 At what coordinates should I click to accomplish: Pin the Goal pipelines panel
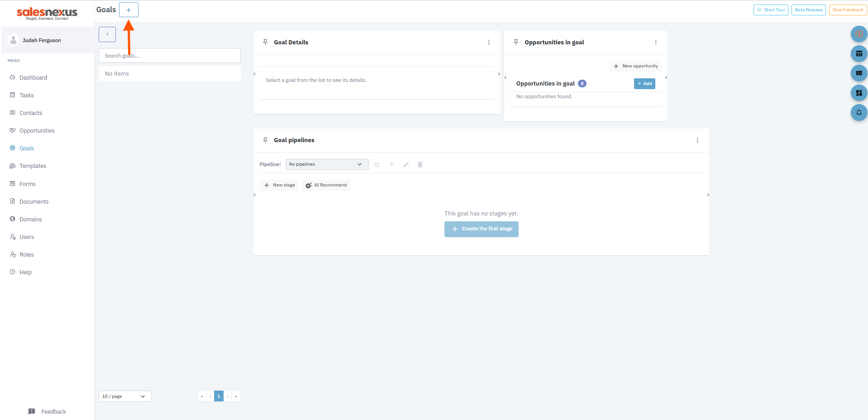[265, 140]
